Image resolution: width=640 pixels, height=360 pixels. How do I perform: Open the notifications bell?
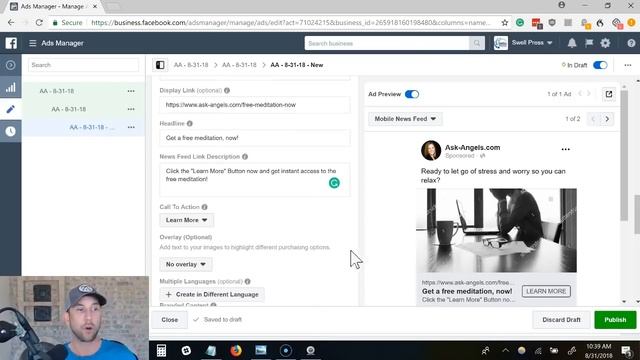pos(572,43)
